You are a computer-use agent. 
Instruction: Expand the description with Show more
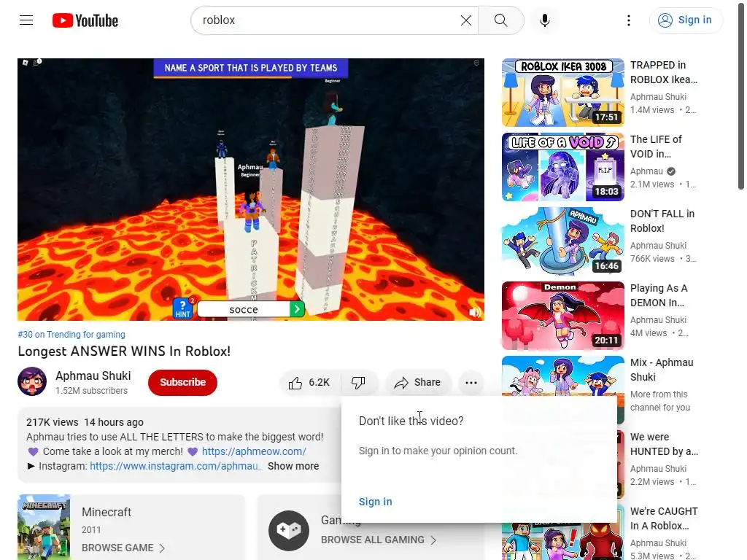coord(293,466)
